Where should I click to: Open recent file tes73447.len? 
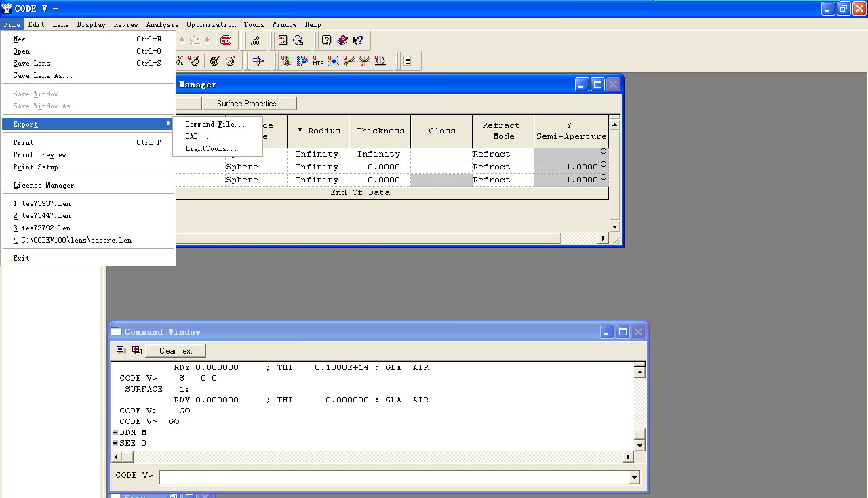click(x=87, y=215)
